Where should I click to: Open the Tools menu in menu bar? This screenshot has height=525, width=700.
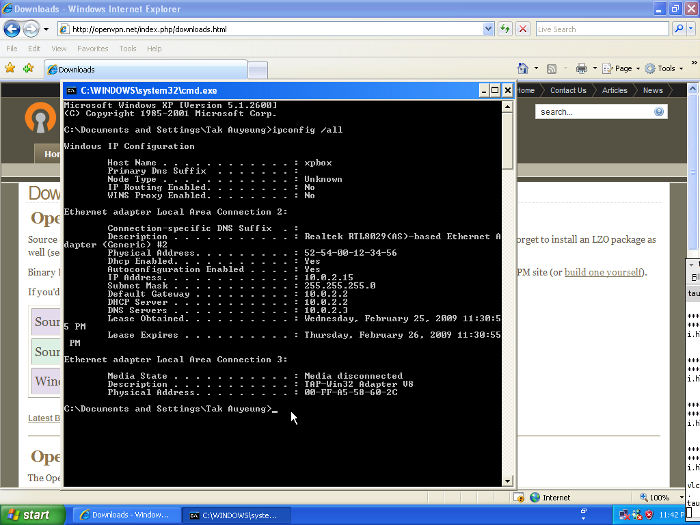coord(128,49)
